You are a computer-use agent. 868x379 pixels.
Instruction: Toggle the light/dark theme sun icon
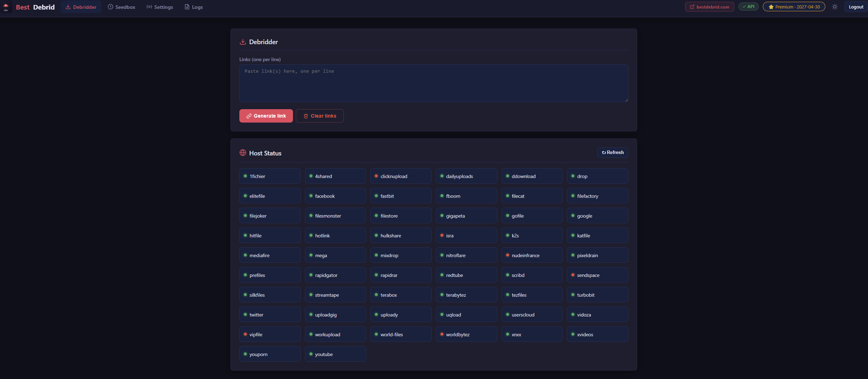coord(834,7)
